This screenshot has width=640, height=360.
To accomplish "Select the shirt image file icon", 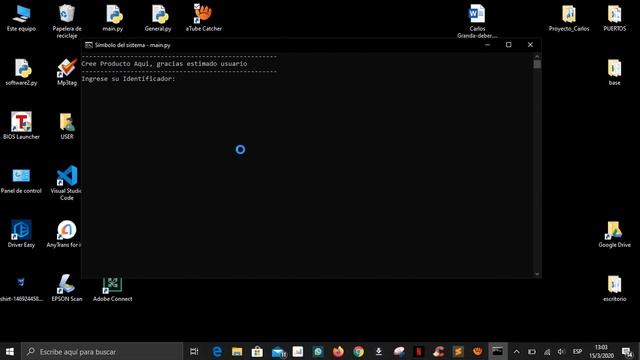I will click(x=21, y=288).
